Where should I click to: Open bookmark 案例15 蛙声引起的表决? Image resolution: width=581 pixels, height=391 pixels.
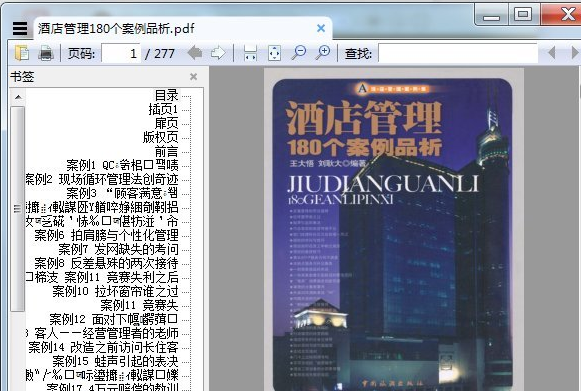pyautogui.click(x=115, y=361)
